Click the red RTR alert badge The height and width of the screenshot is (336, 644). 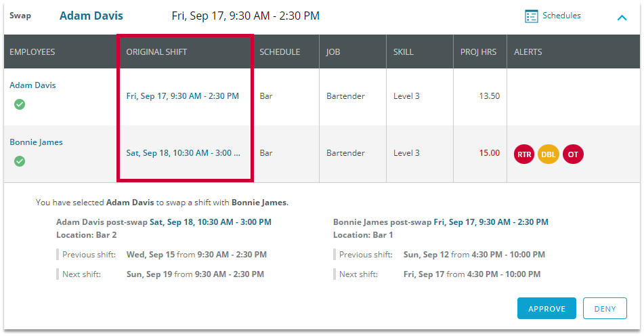[x=524, y=154]
